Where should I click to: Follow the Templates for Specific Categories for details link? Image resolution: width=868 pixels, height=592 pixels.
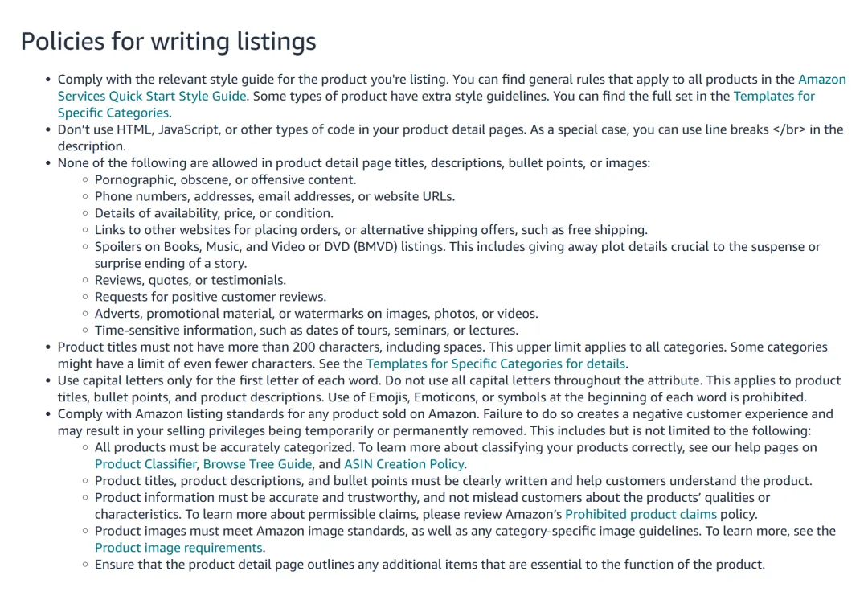[x=496, y=364]
